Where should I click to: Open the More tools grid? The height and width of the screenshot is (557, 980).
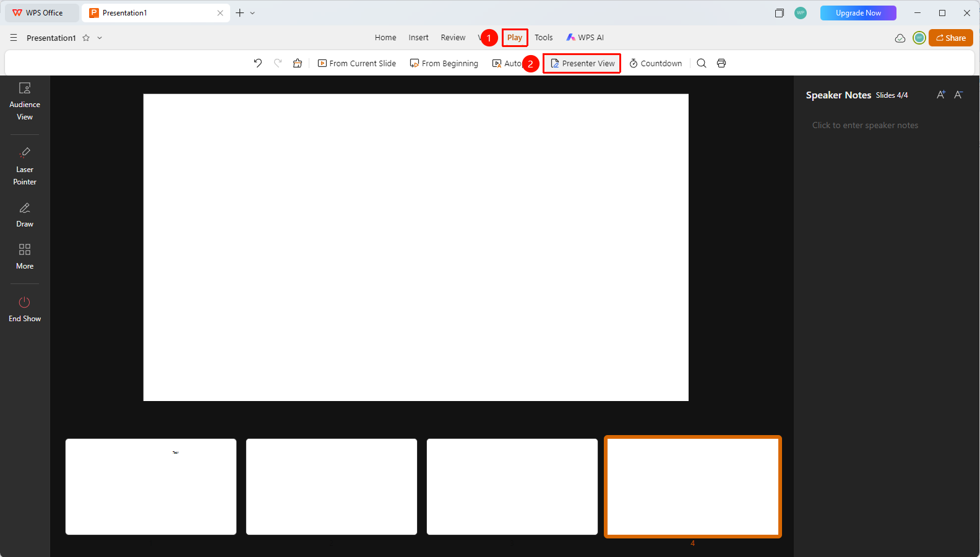(25, 257)
